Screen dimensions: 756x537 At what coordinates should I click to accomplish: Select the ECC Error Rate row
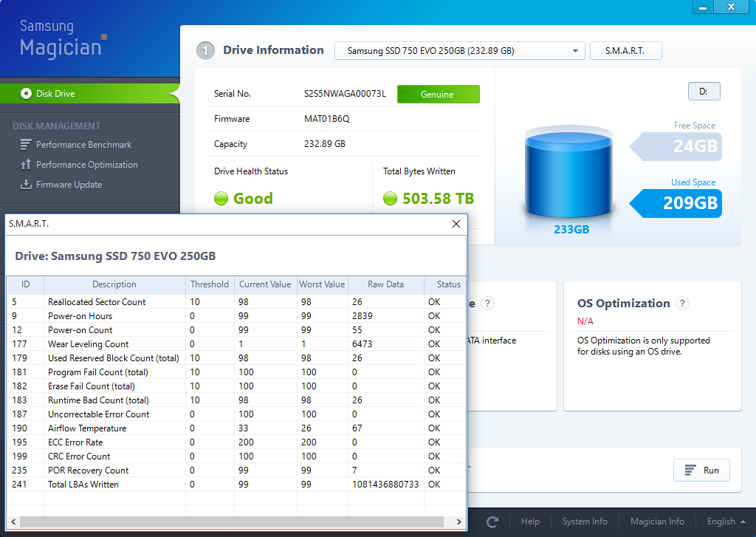236,442
